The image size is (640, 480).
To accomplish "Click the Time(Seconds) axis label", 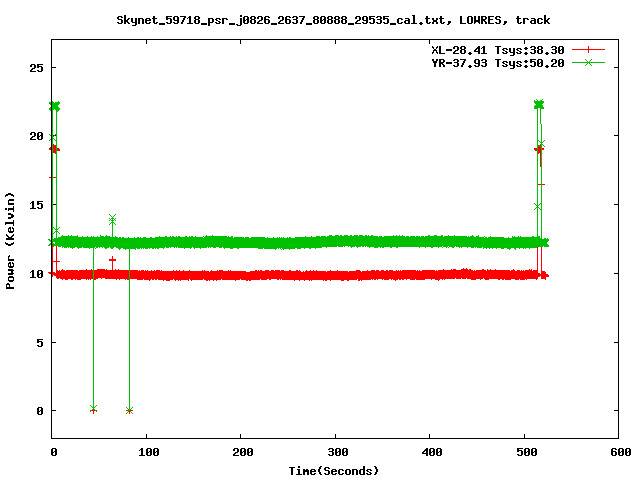I will (x=334, y=471).
